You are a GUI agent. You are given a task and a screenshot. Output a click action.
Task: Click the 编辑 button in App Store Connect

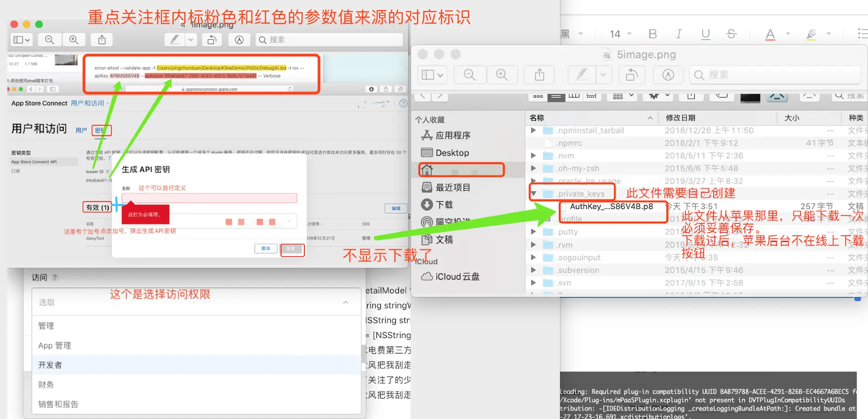(x=396, y=208)
